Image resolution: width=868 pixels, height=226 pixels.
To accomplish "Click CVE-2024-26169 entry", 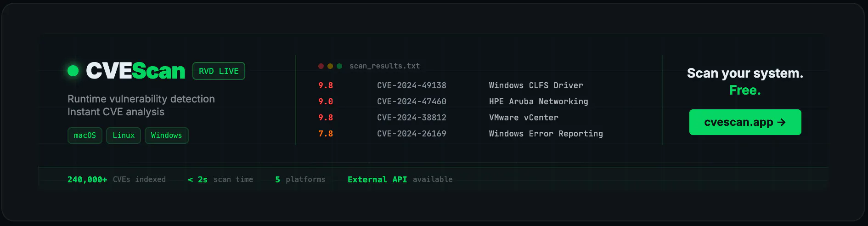I will pos(411,134).
